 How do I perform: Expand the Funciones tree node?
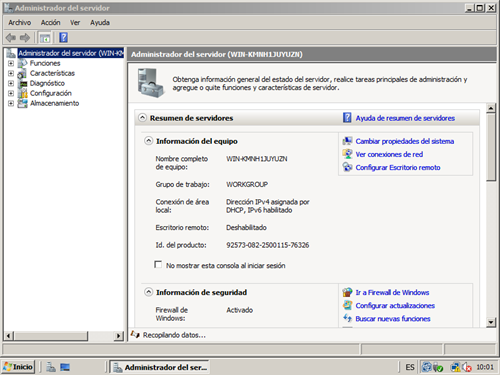click(x=11, y=63)
